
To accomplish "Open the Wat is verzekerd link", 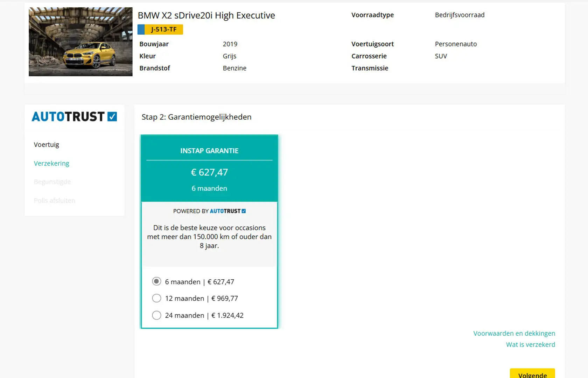I will tap(531, 344).
